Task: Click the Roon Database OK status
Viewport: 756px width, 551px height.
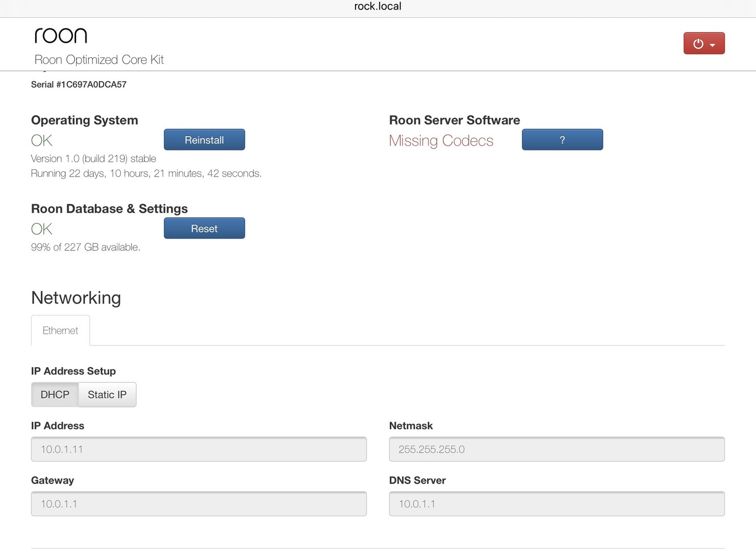Action: [x=42, y=229]
